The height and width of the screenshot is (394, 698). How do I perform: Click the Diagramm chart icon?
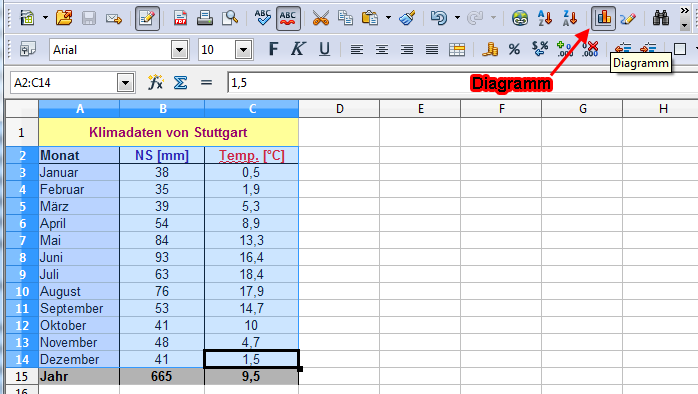(x=603, y=18)
